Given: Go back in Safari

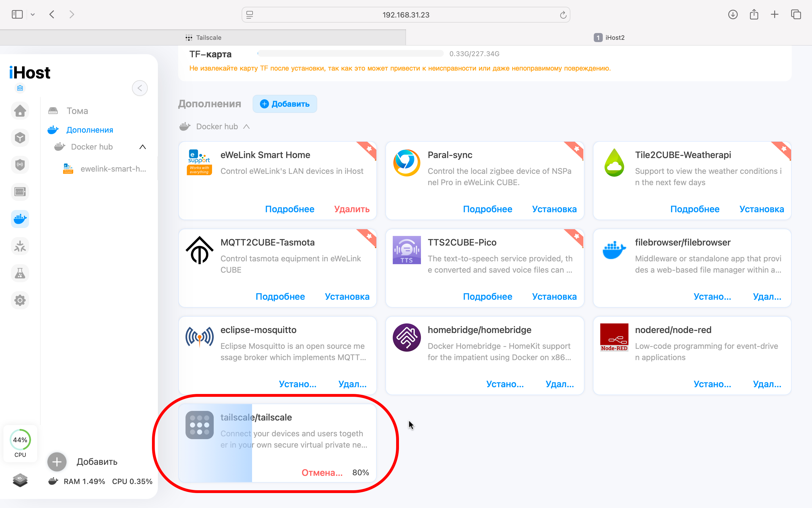Looking at the screenshot, I should click(x=52, y=14).
